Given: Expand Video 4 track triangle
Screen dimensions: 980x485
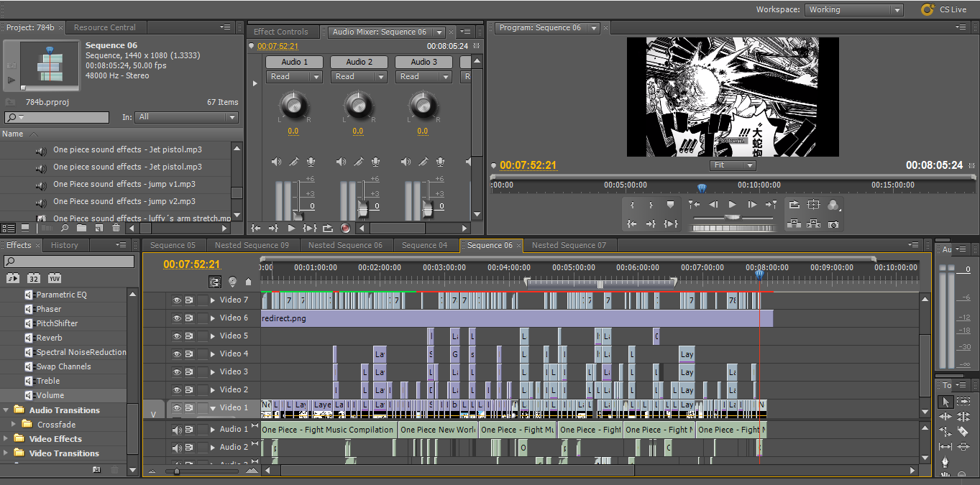Looking at the screenshot, I should pos(213,354).
